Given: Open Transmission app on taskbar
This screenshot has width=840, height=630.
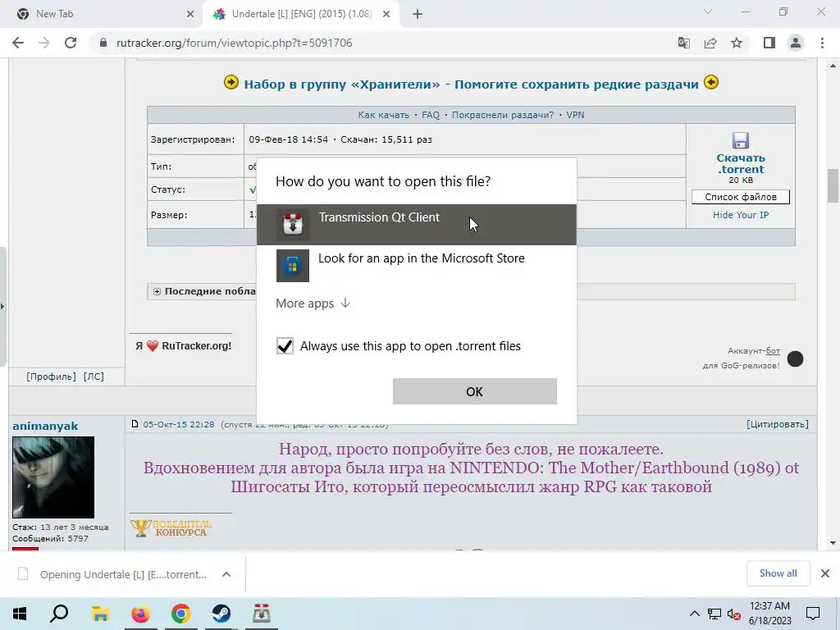Looking at the screenshot, I should coord(262,614).
